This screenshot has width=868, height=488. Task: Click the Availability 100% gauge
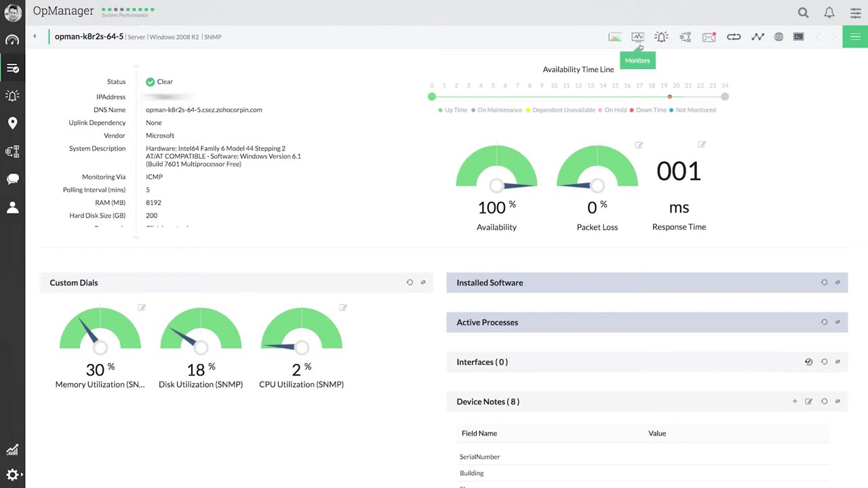pyautogui.click(x=496, y=169)
